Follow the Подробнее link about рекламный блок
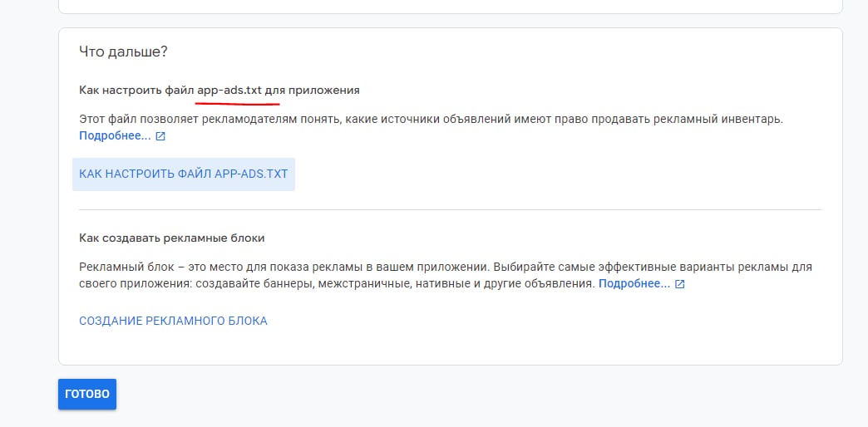Screen dimensions: 868x427 coord(634,283)
